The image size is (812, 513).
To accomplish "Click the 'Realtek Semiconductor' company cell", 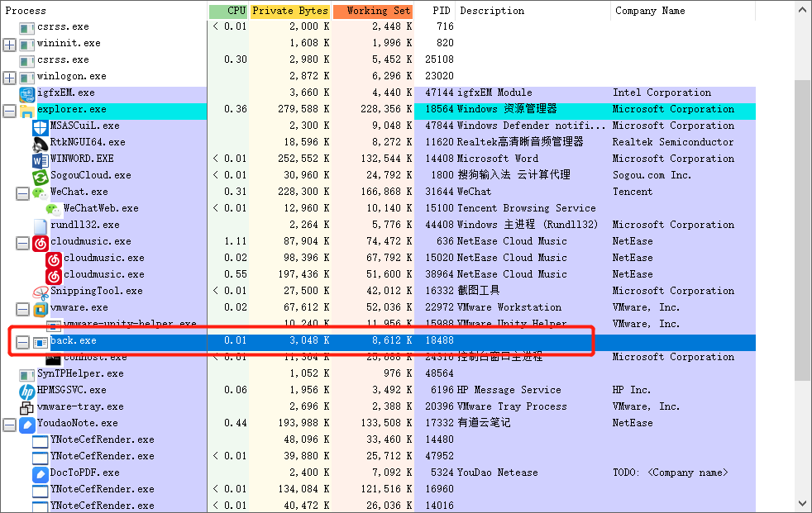I will 673,142.
